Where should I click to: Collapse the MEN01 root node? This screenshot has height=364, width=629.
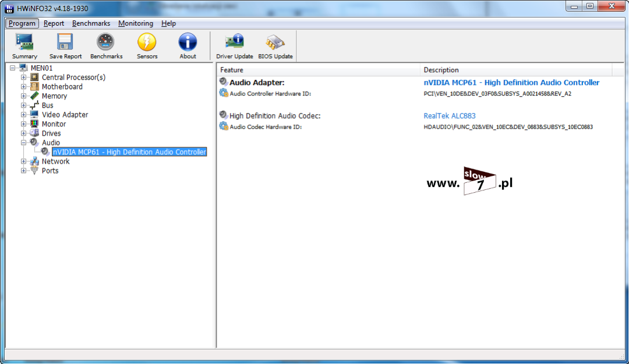pyautogui.click(x=12, y=68)
